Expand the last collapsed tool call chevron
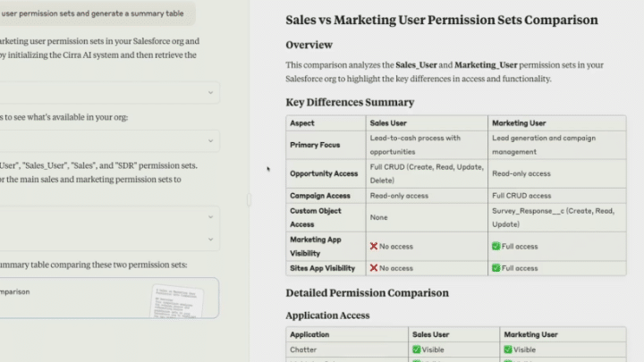Viewport: 644px width, 362px height. click(211, 239)
